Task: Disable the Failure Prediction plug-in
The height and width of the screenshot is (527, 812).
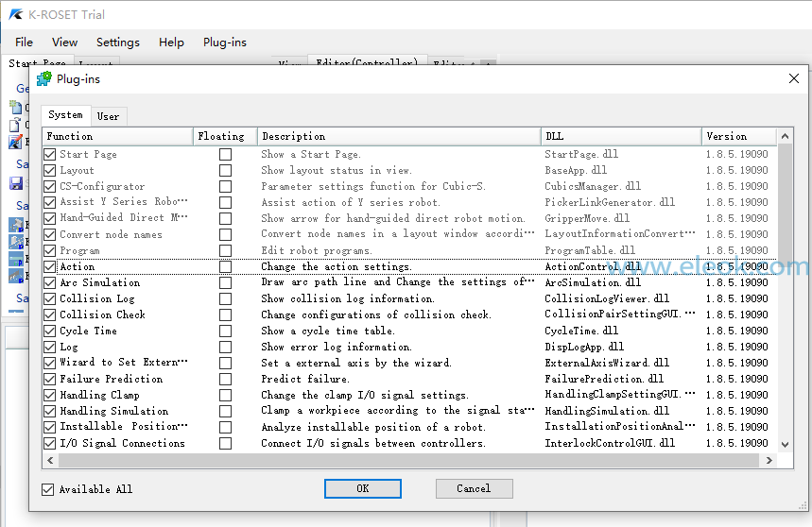Action: pos(50,379)
